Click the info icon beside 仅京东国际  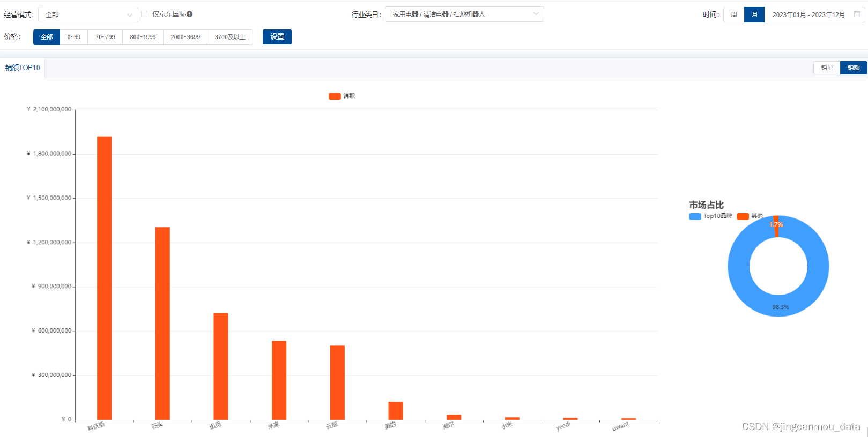point(190,14)
